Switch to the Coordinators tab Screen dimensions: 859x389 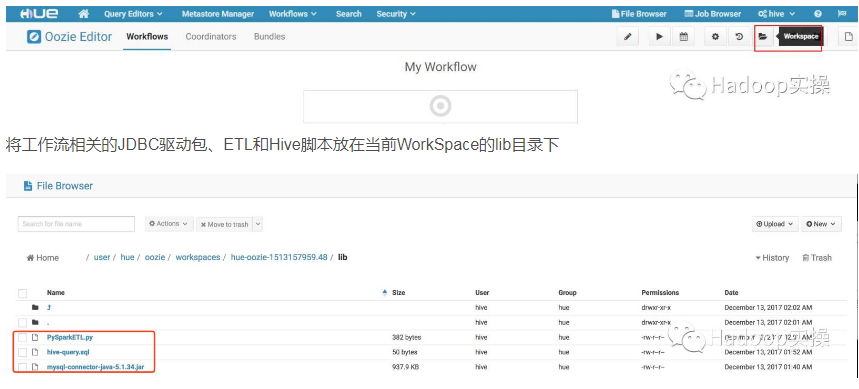click(211, 37)
